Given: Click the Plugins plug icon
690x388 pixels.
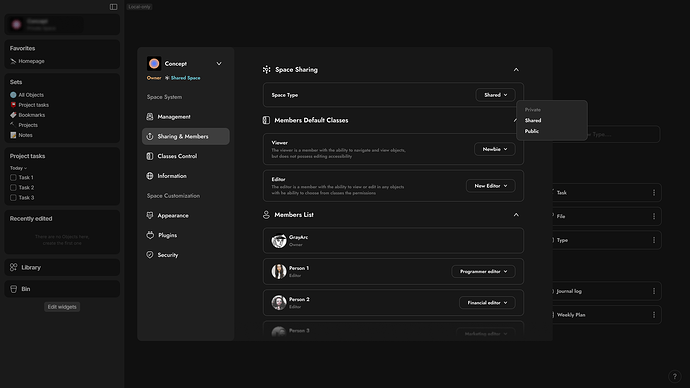Looking at the screenshot, I should [150, 235].
